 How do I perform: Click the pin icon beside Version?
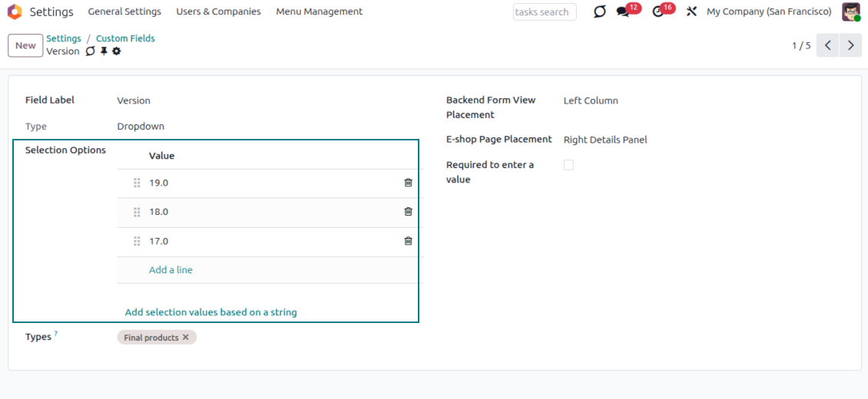(104, 51)
